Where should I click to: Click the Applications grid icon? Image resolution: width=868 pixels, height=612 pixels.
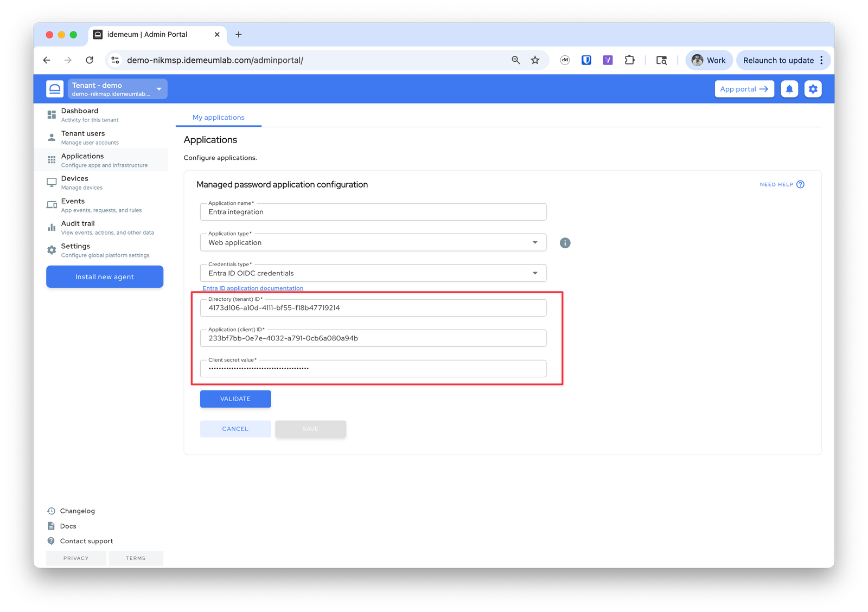(x=52, y=160)
